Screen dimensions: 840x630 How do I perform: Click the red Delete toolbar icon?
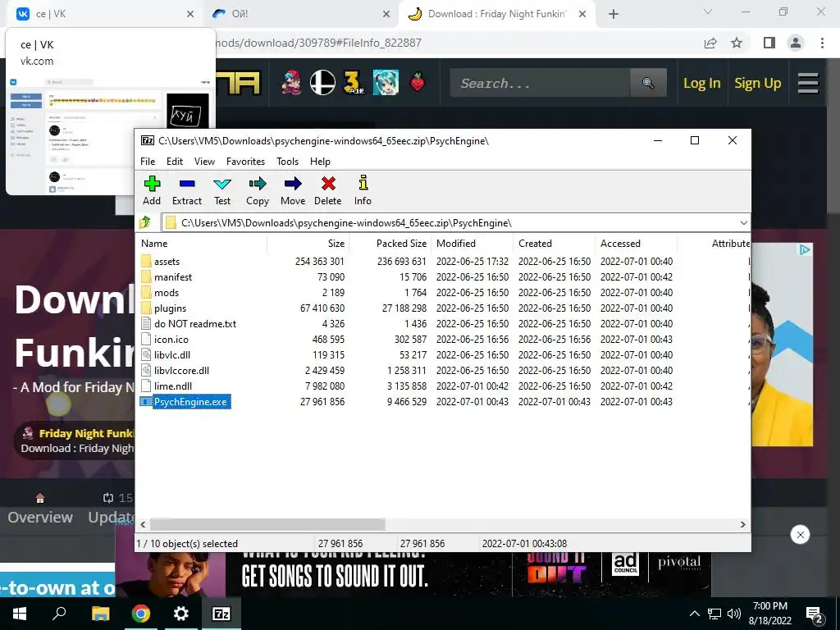pos(328,190)
